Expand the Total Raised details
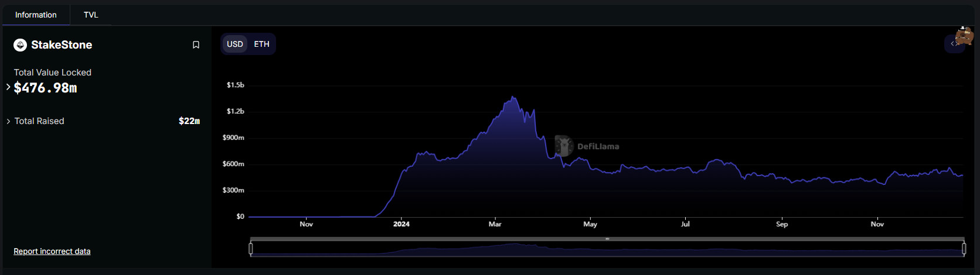The image size is (980, 275). [x=8, y=121]
